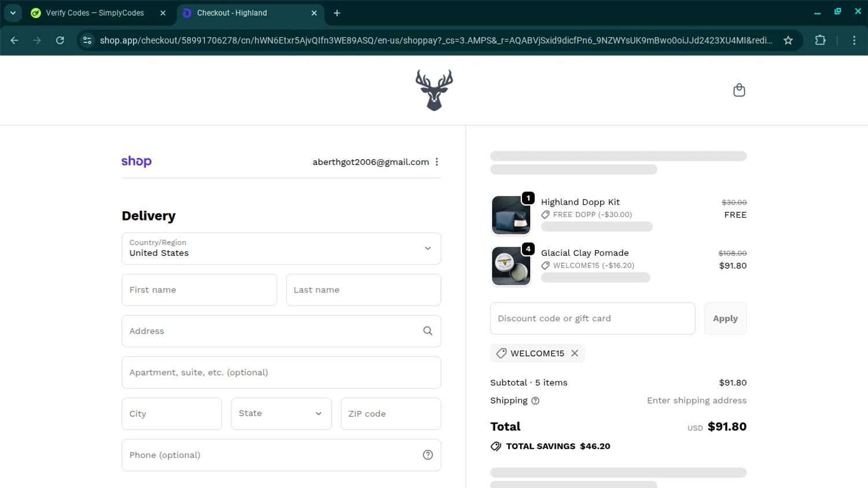868x488 pixels.
Task: Show phone number help icon
Action: click(428, 455)
